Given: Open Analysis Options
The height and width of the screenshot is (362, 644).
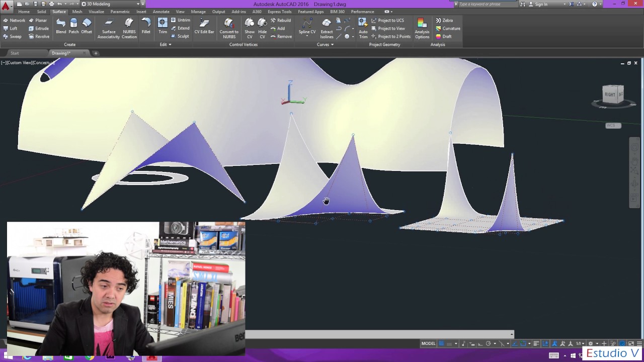Looking at the screenshot, I should point(422,28).
